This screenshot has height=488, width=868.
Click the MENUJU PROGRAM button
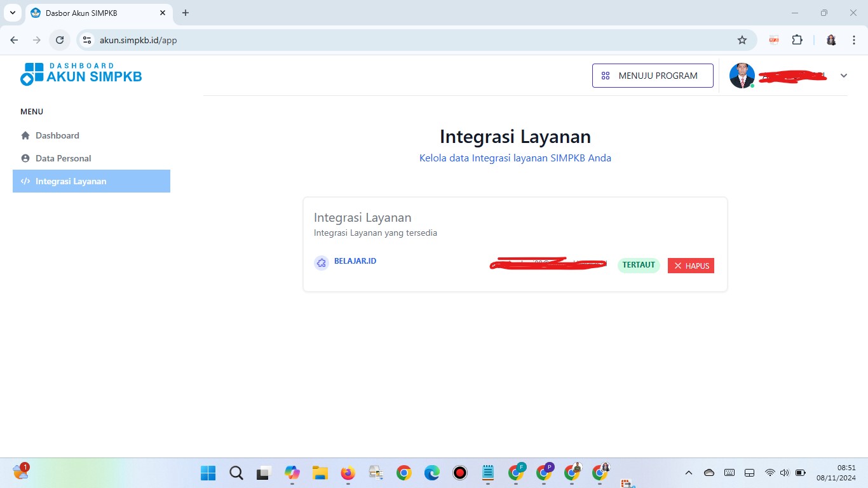pos(653,76)
